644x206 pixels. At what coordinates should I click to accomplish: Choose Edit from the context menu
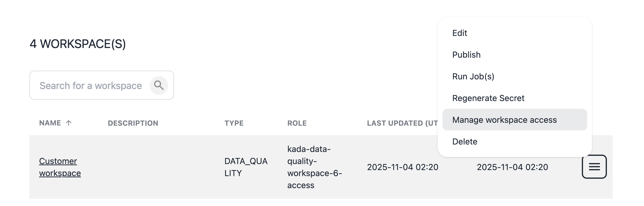click(459, 33)
